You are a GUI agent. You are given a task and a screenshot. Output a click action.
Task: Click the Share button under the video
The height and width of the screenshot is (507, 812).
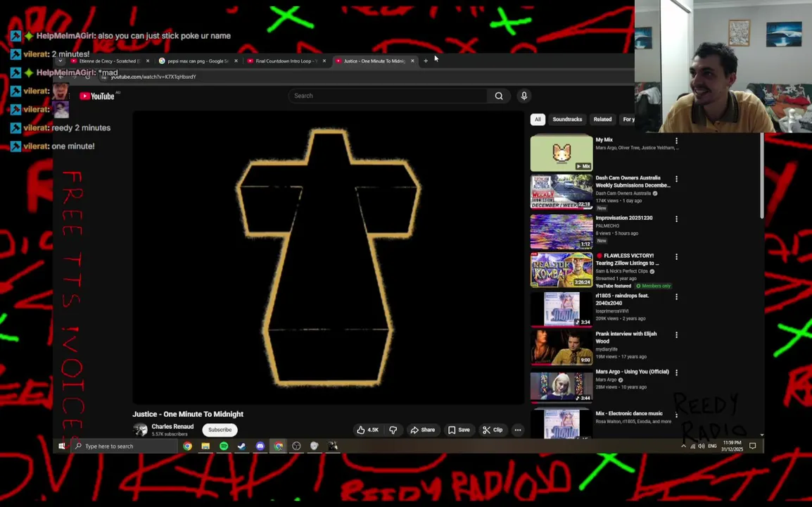pos(423,430)
